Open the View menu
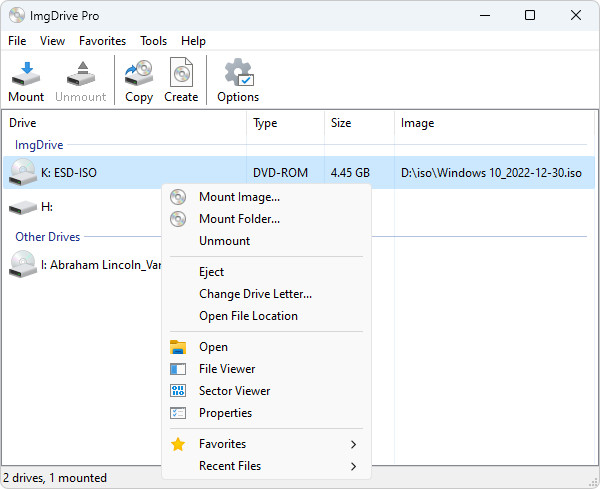Screen dimensions: 600x489 point(52,41)
